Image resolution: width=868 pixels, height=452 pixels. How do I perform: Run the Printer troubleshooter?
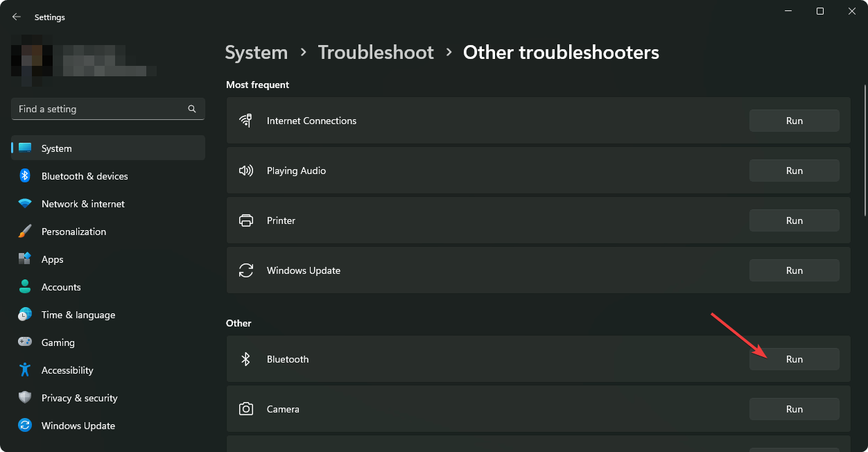794,220
